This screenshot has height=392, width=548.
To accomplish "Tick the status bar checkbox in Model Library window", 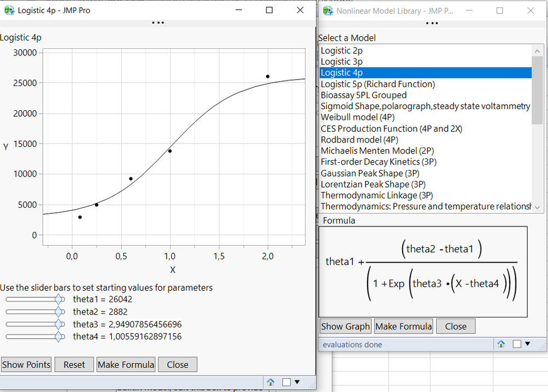I will coord(517,344).
